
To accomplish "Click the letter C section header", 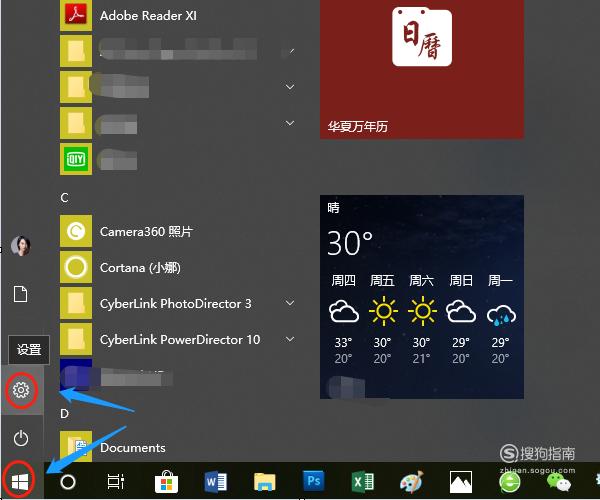I will 64,198.
